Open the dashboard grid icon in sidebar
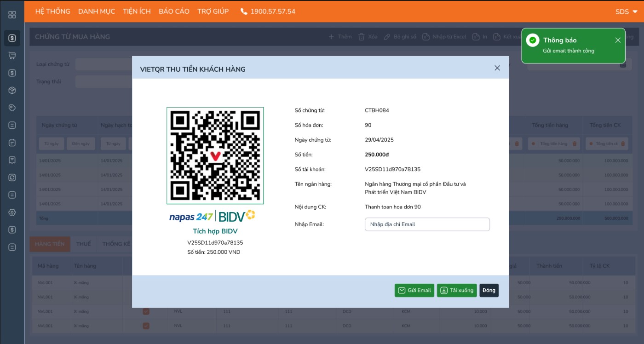644x344 pixels. coord(12,15)
